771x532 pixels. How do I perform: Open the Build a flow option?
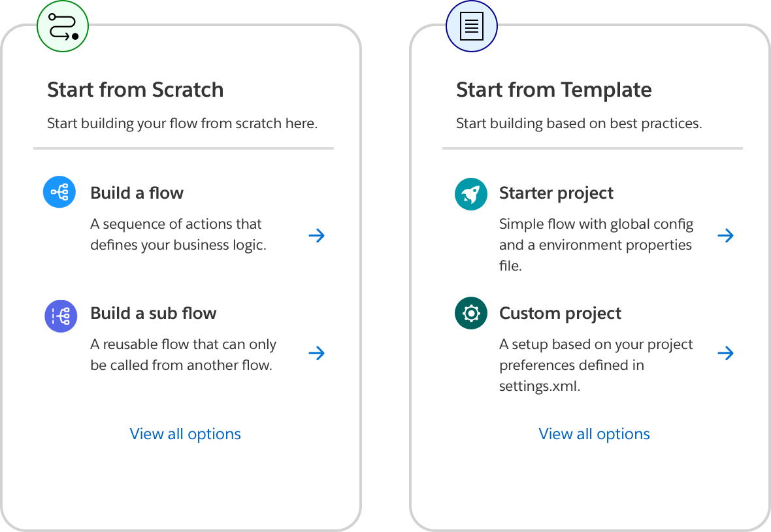tap(137, 193)
